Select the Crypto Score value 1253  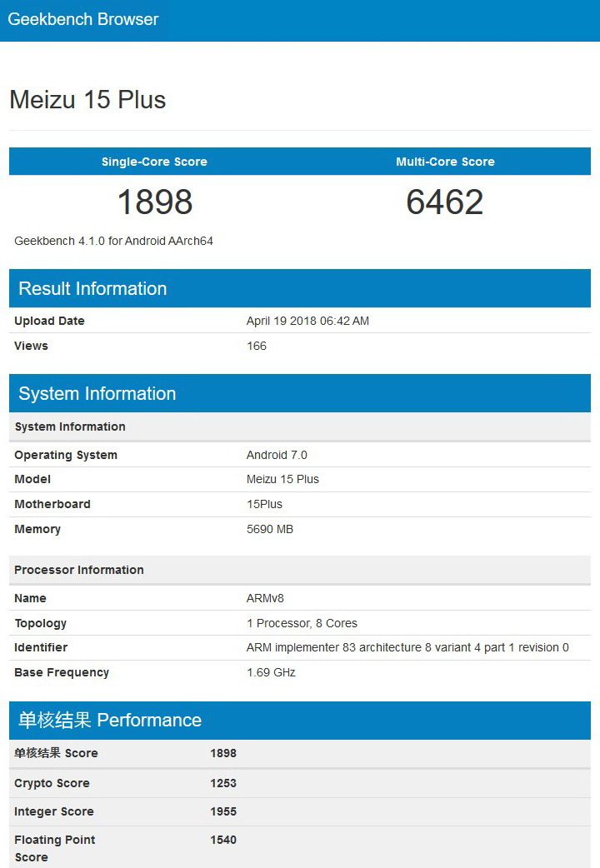tap(223, 783)
